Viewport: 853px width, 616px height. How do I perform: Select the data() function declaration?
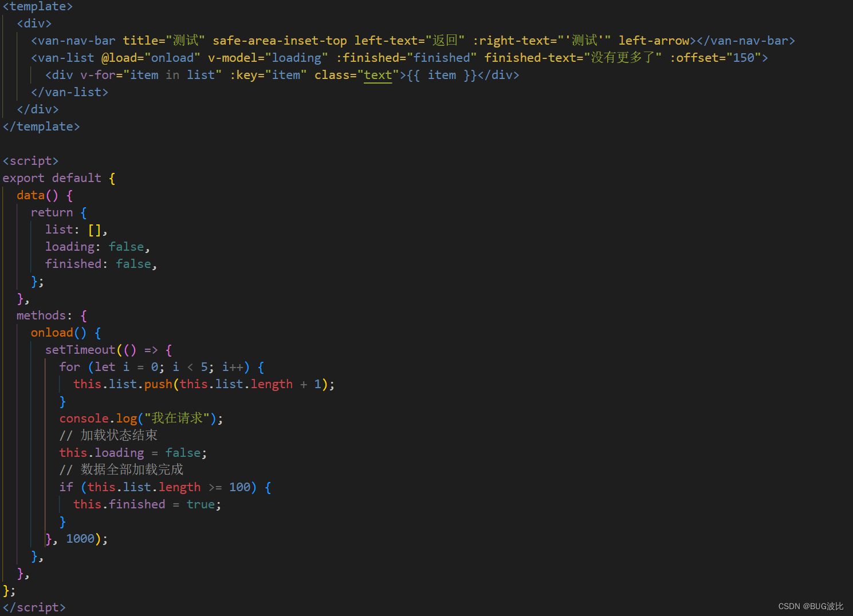pyautogui.click(x=38, y=195)
